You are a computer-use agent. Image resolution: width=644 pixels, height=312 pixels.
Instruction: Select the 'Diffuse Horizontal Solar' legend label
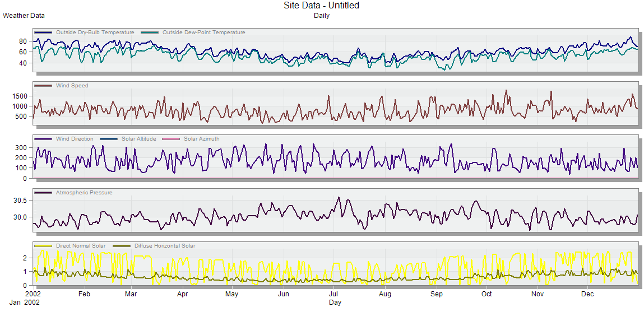(x=165, y=246)
